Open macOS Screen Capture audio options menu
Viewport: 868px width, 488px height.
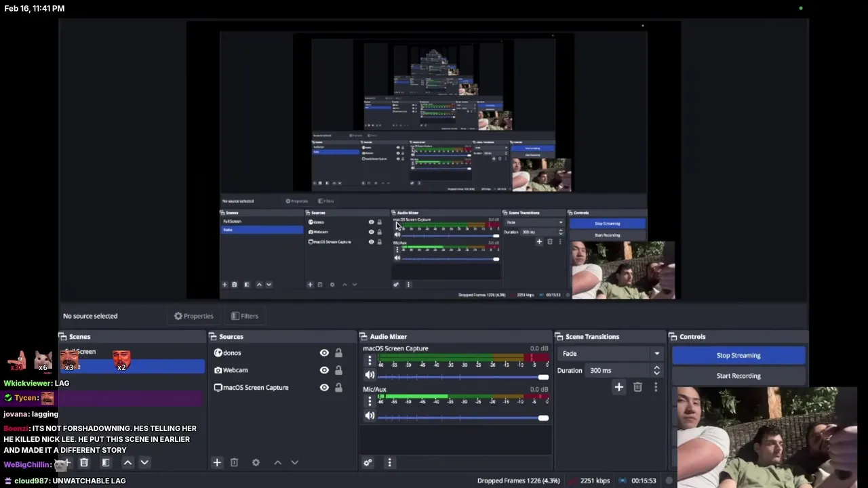tap(370, 361)
